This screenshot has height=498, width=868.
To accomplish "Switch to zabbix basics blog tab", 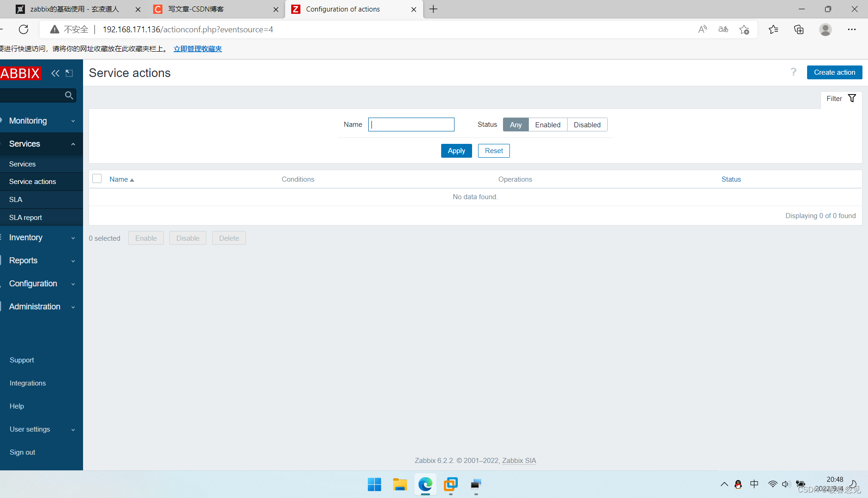I will click(74, 9).
